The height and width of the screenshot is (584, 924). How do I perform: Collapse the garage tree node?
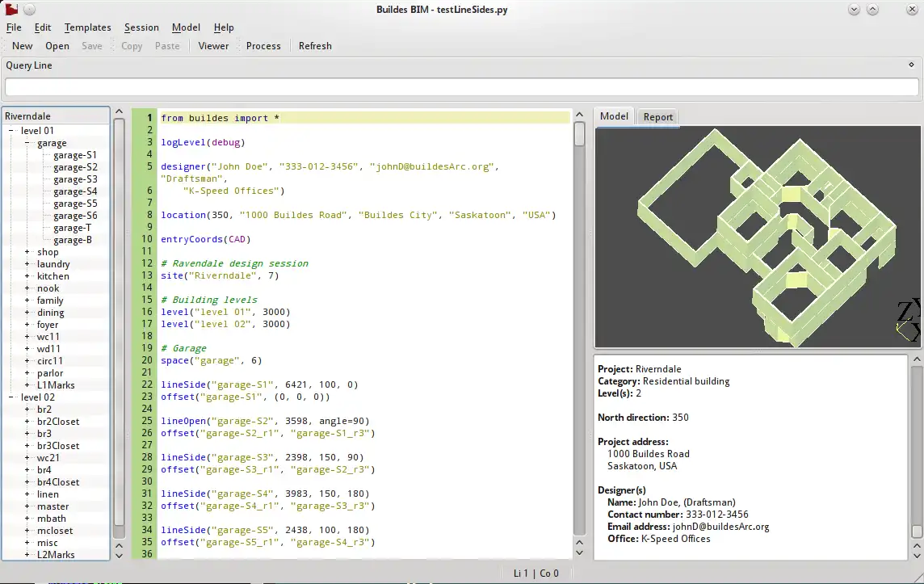(x=27, y=143)
